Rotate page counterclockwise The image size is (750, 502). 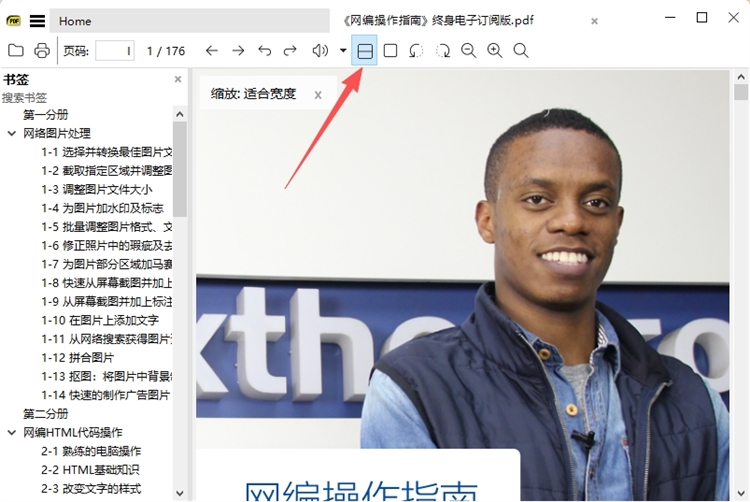(x=416, y=51)
